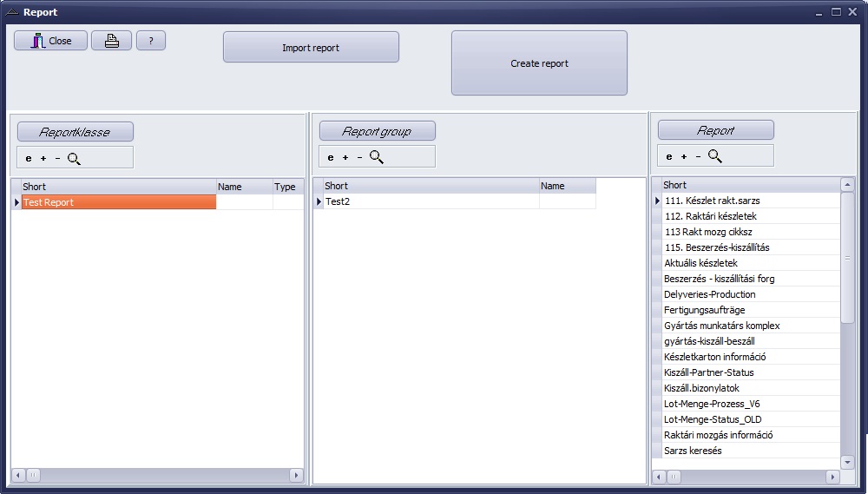
Task: Click magnifier search icon under Report group
Action: (x=376, y=157)
